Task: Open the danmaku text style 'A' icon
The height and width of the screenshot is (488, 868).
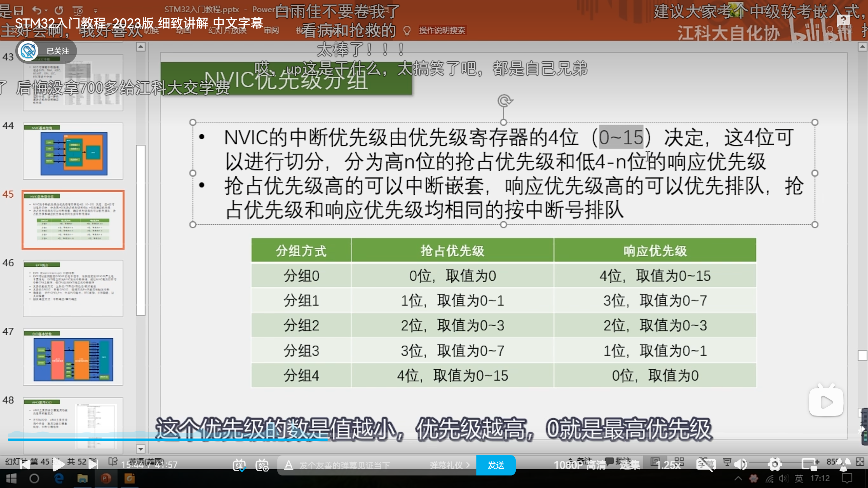Action: coord(289,465)
